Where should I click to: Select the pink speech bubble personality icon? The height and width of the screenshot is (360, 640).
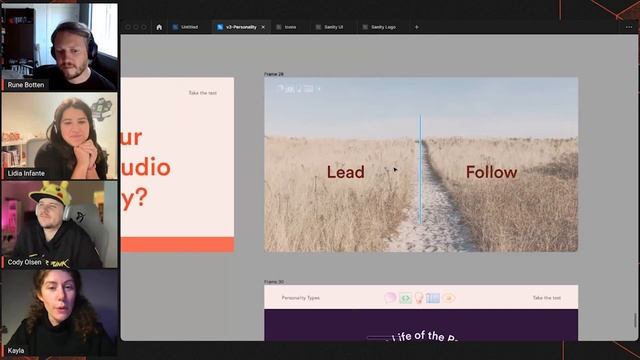[390, 298]
